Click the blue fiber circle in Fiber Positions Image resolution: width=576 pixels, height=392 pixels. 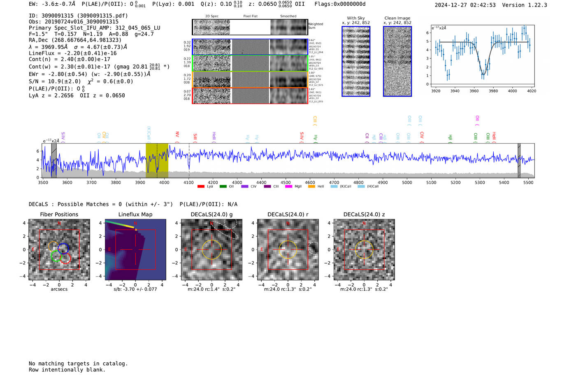pyautogui.click(x=63, y=248)
